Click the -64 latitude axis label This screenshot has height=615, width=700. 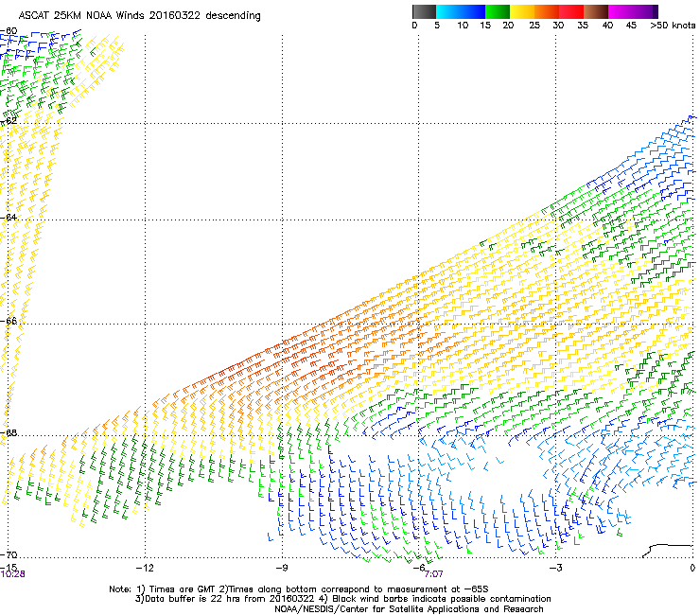(9, 218)
